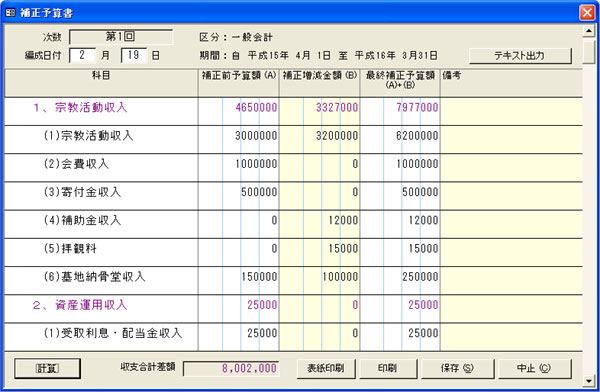Click the 補正増減金額 (B) column header
Image resolution: width=600 pixels, height=392 pixels.
point(320,83)
